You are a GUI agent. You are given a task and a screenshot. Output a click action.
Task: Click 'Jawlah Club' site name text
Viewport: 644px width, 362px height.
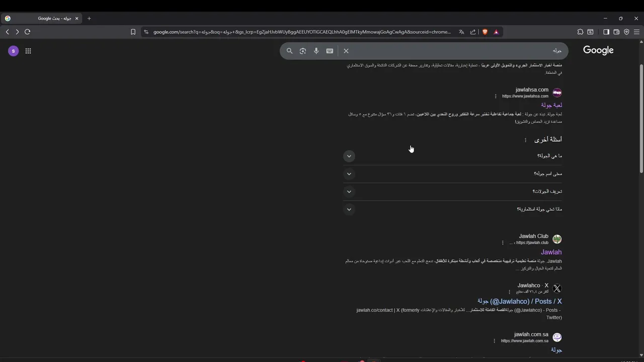pyautogui.click(x=533, y=236)
